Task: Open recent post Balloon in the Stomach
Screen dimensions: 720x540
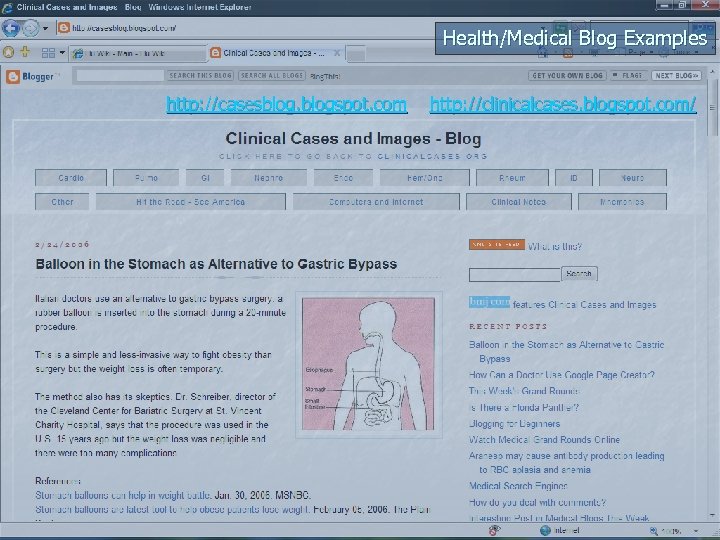Action: click(x=567, y=351)
